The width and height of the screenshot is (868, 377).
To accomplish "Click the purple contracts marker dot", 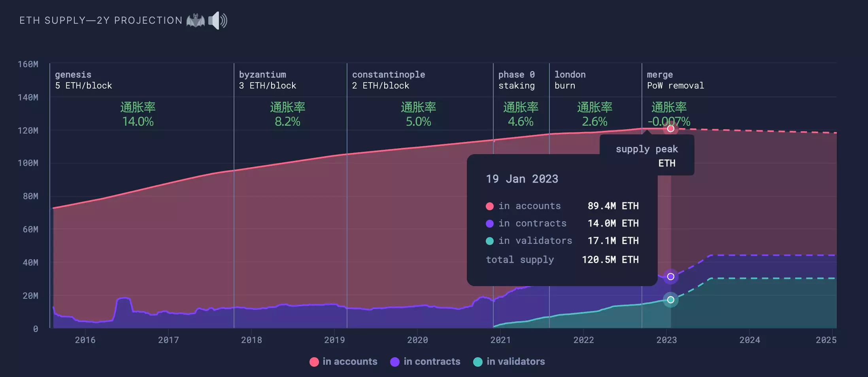I will (x=670, y=277).
